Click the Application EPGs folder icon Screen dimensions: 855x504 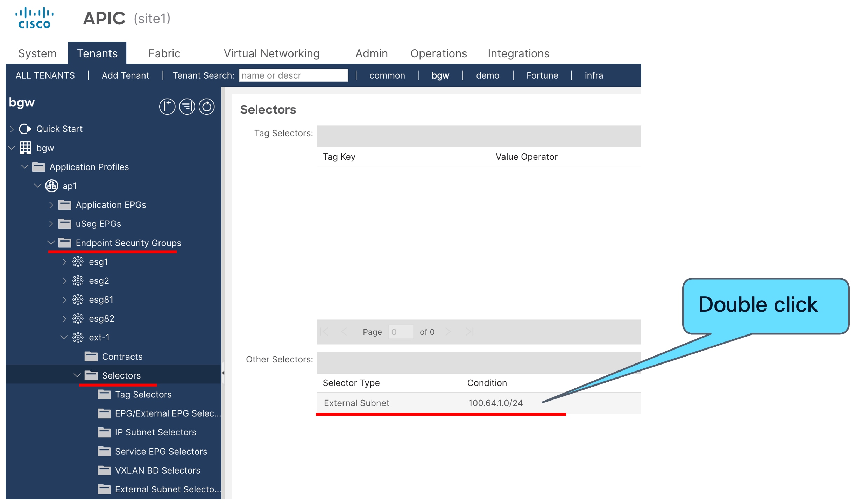coord(65,205)
